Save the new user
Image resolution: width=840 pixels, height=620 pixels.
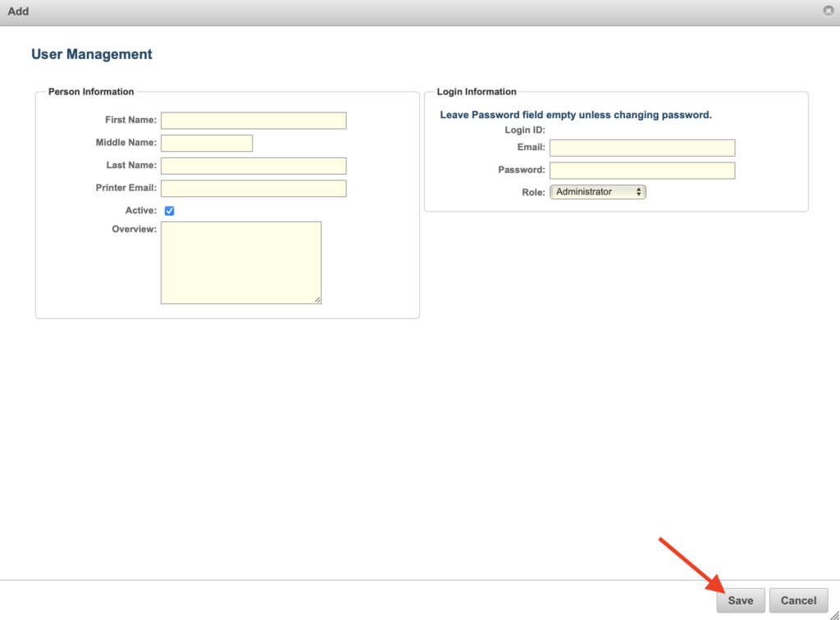pyautogui.click(x=741, y=600)
